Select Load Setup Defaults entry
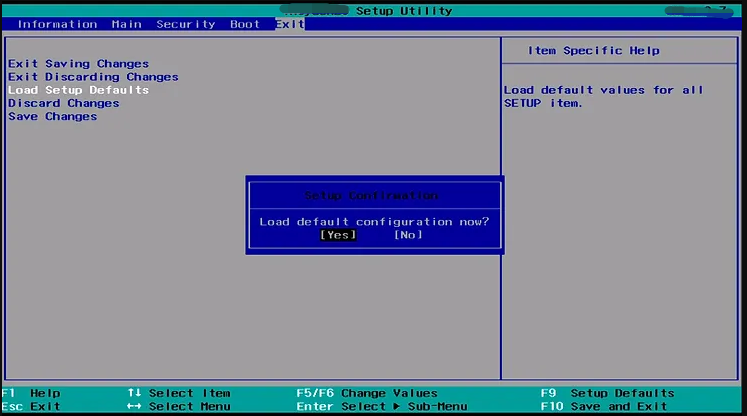747x416 pixels. (x=79, y=90)
